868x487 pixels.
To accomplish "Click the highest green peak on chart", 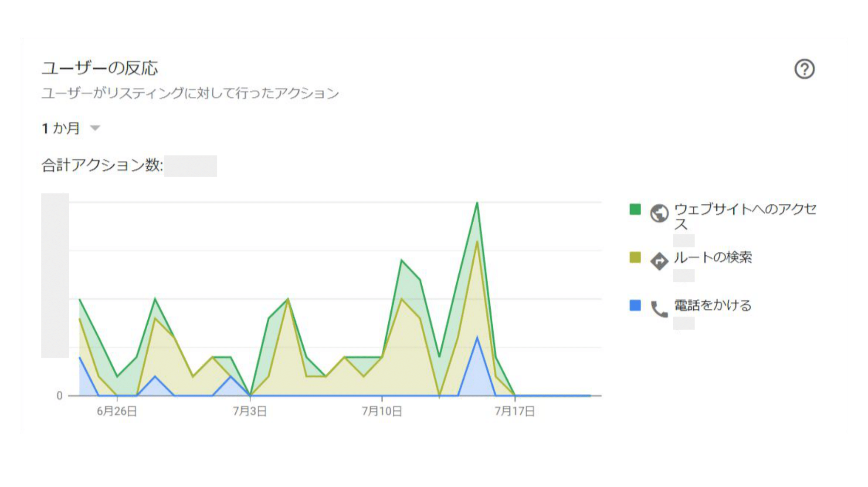I will (477, 203).
